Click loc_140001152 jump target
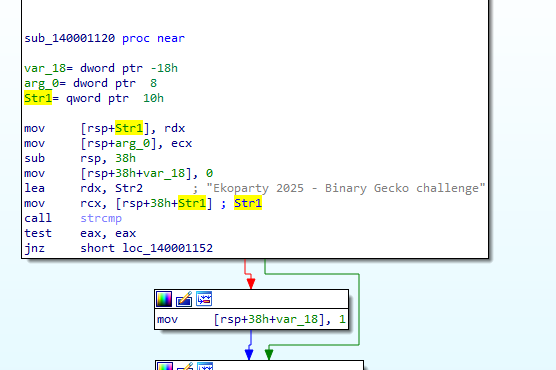 click(168, 248)
